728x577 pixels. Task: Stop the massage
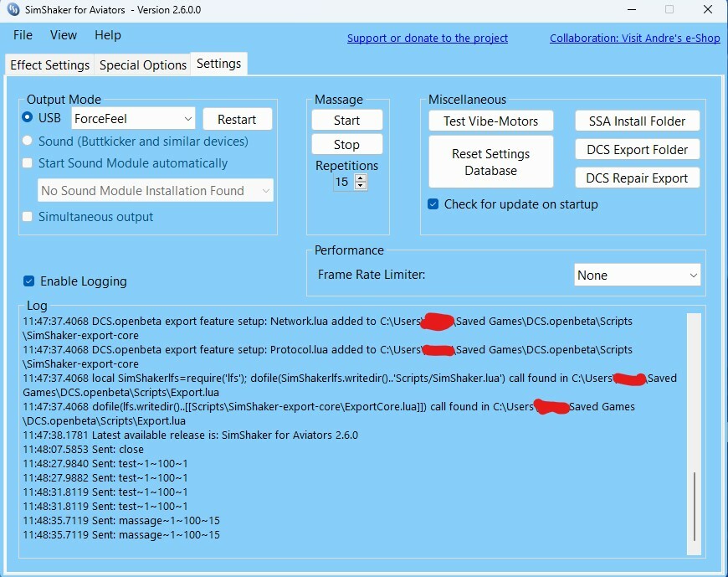coord(346,145)
